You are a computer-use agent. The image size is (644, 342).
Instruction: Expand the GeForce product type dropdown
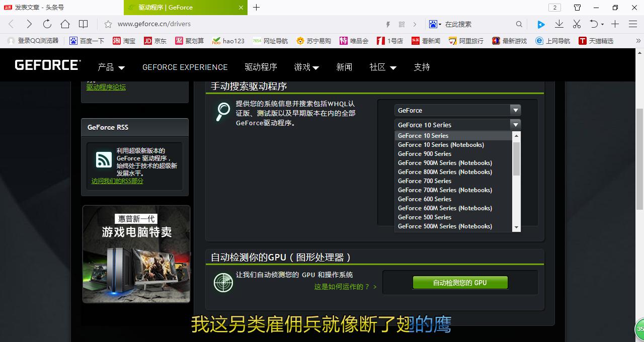click(515, 110)
